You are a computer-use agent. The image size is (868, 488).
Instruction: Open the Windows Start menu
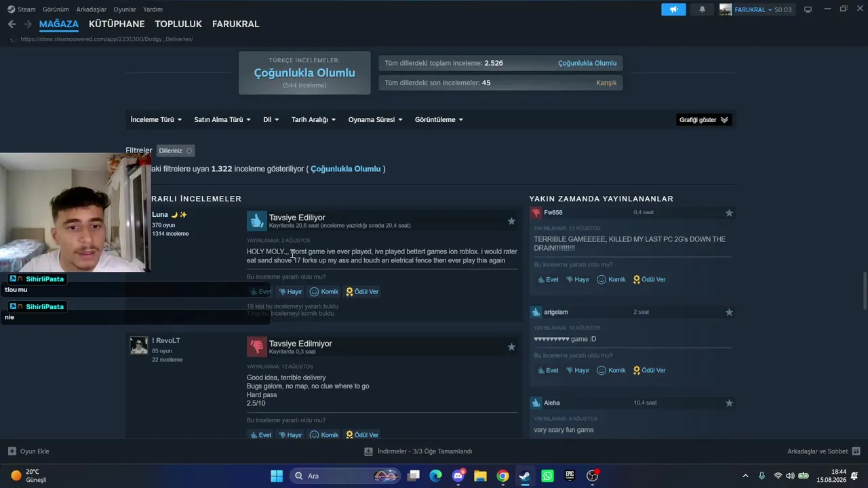point(277,476)
